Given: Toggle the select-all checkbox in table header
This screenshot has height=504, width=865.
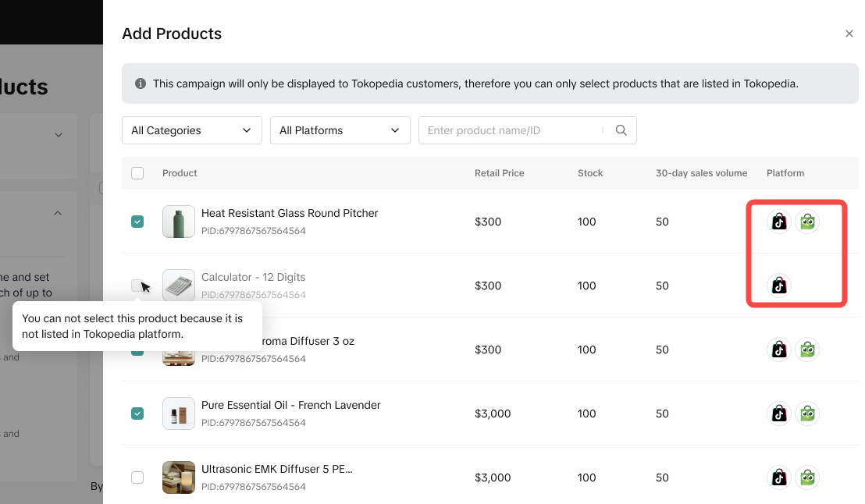Looking at the screenshot, I should tap(137, 173).
